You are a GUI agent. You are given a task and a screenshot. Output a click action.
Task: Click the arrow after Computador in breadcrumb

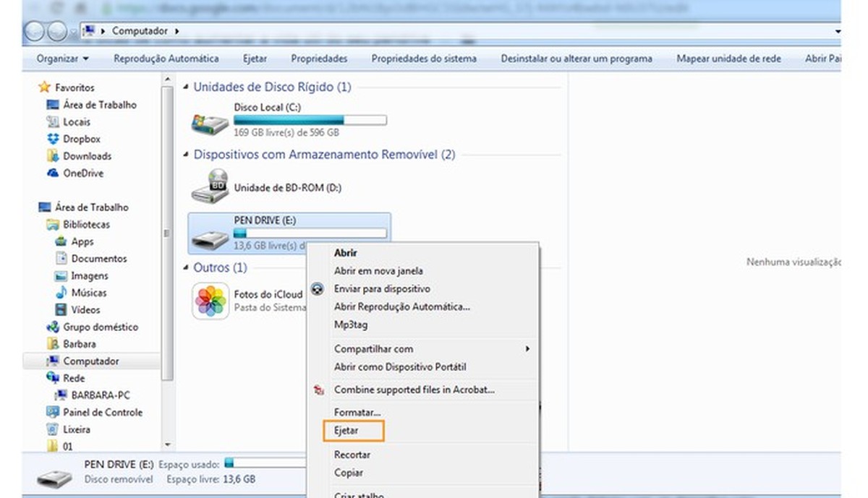[x=177, y=31]
